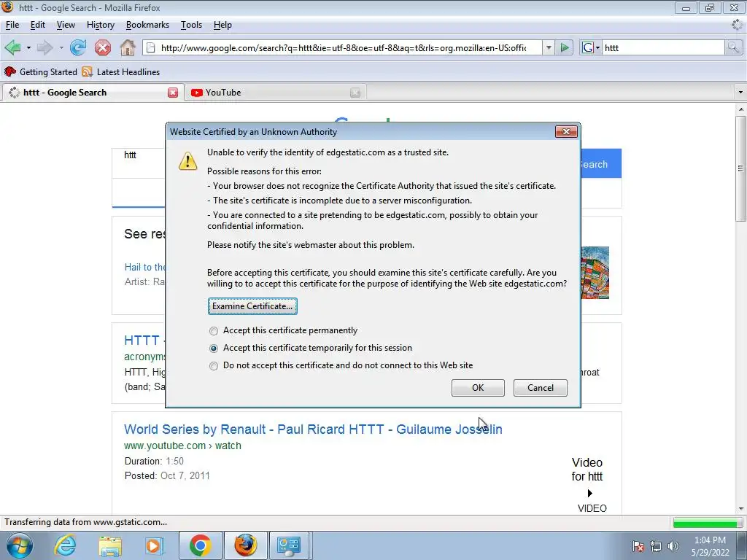This screenshot has height=560, width=747.
Task: Open the Windows Start menu
Action: 18,545
